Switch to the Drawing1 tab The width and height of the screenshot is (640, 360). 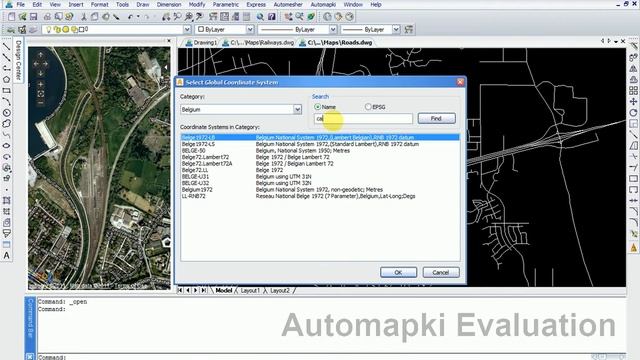point(202,42)
